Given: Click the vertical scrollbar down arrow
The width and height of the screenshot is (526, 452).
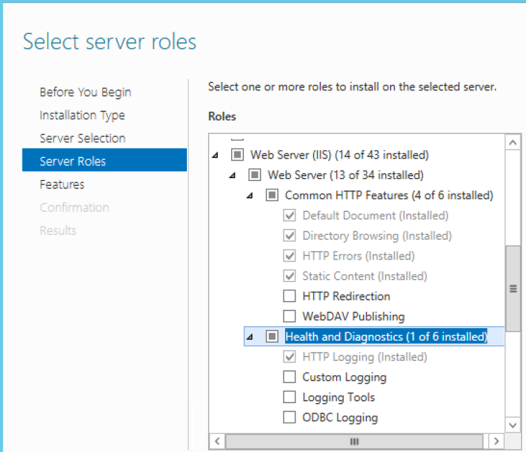Looking at the screenshot, I should pos(513,425).
